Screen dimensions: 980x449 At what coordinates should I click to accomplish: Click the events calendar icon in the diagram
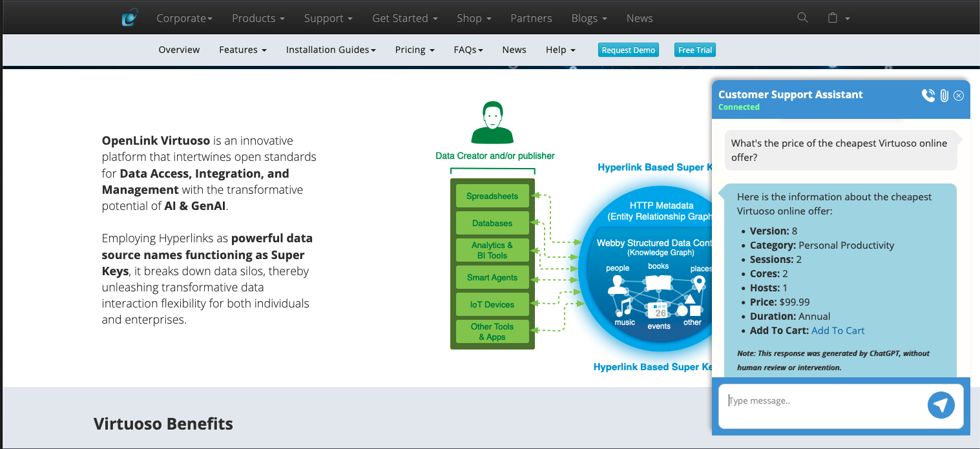pos(658,311)
